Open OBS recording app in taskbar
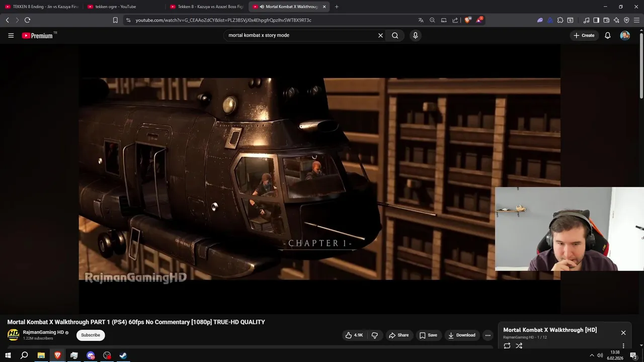644x362 pixels. (x=107, y=355)
